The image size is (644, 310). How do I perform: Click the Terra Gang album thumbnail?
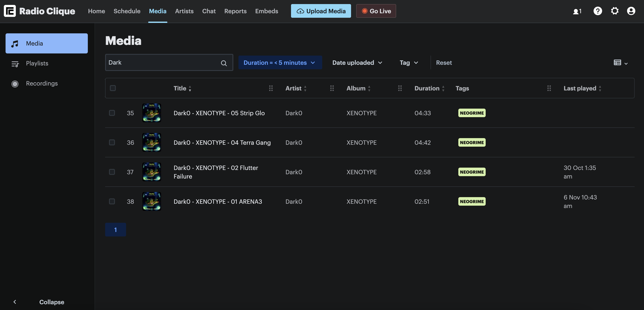click(x=151, y=142)
